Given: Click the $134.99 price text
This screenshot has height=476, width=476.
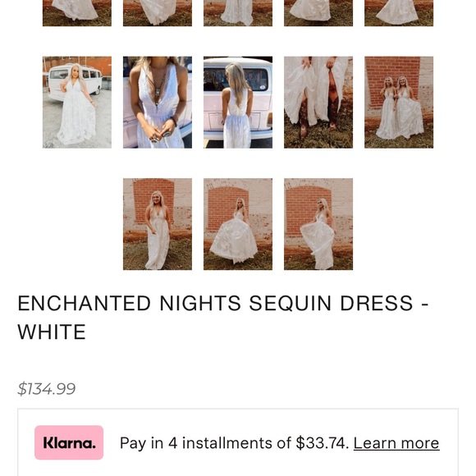Looking at the screenshot, I should [47, 388].
